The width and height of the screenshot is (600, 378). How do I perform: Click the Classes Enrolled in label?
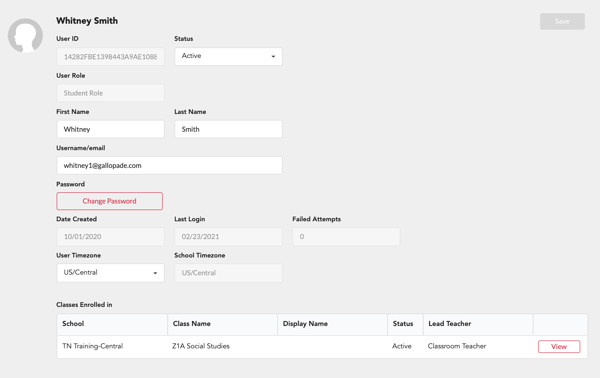point(84,305)
